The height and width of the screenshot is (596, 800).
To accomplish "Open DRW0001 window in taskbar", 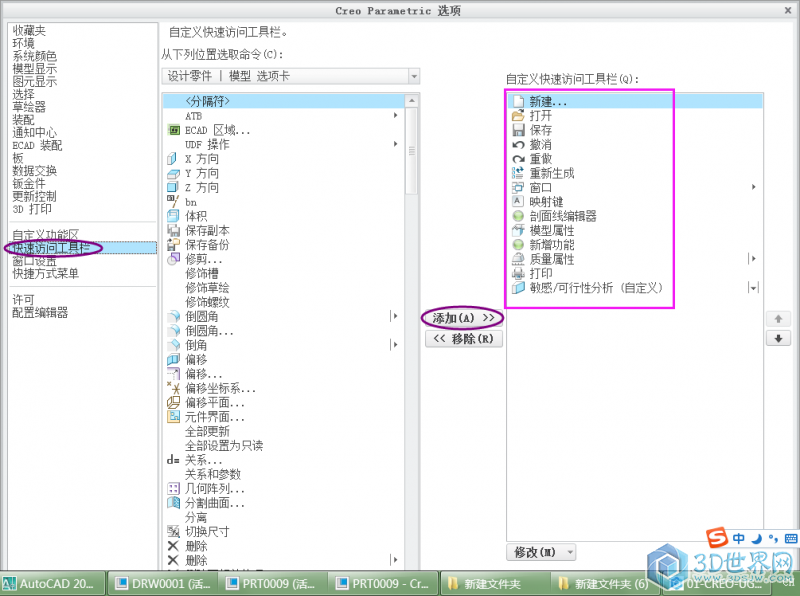I will pyautogui.click(x=163, y=583).
